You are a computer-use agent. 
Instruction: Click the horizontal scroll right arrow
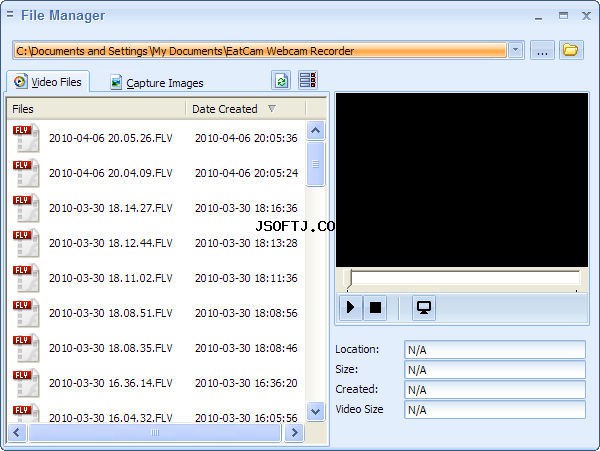[x=294, y=433]
